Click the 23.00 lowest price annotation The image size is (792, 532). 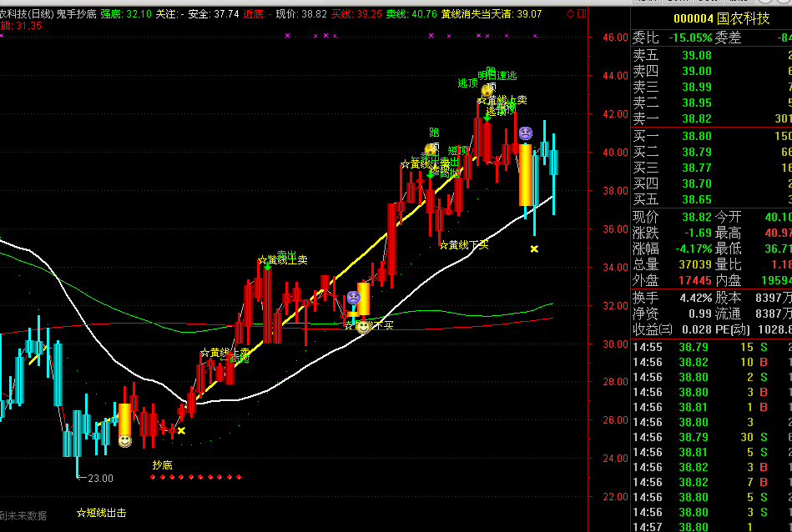[x=100, y=478]
